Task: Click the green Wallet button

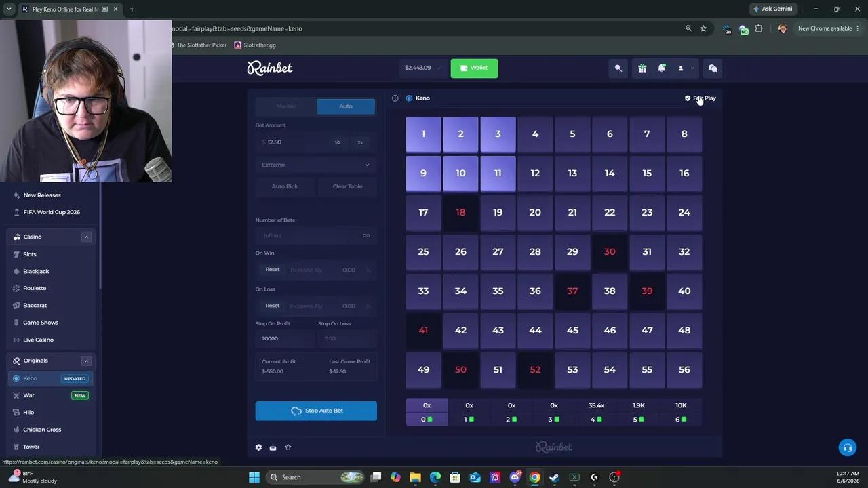Action: pos(474,68)
